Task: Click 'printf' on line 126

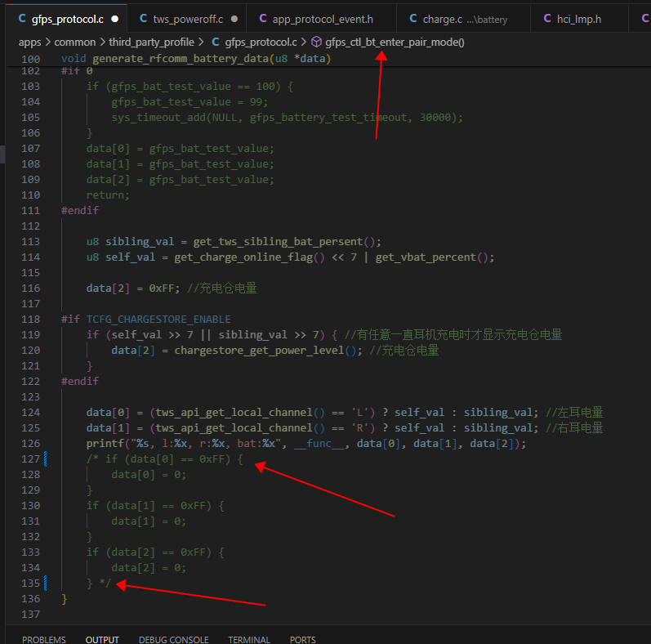Action: 105,443
